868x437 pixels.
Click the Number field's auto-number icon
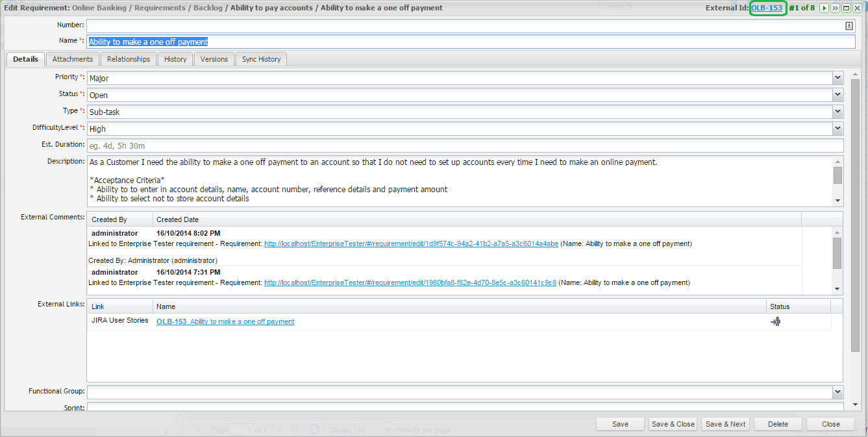849,26
